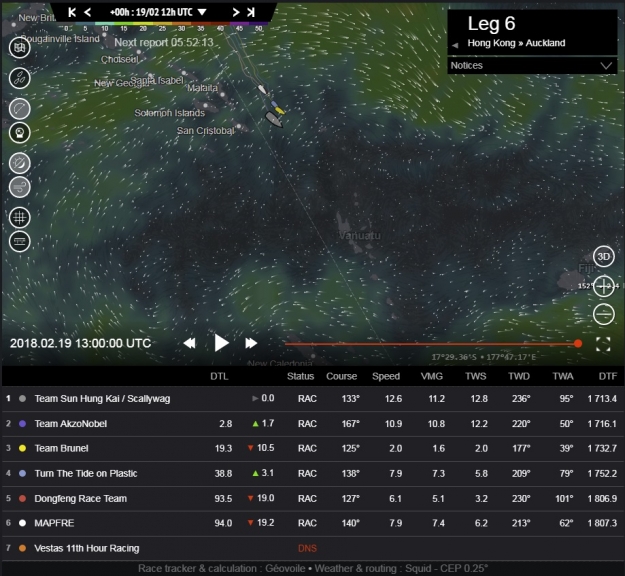625x576 pixels.
Task: Click purple color dot for Team AkzoNobel
Action: coord(22,424)
